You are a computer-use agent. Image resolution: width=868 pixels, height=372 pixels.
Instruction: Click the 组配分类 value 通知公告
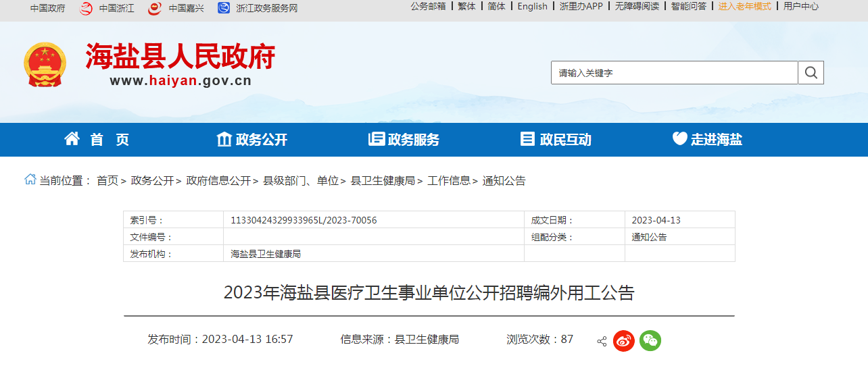pyautogui.click(x=649, y=237)
